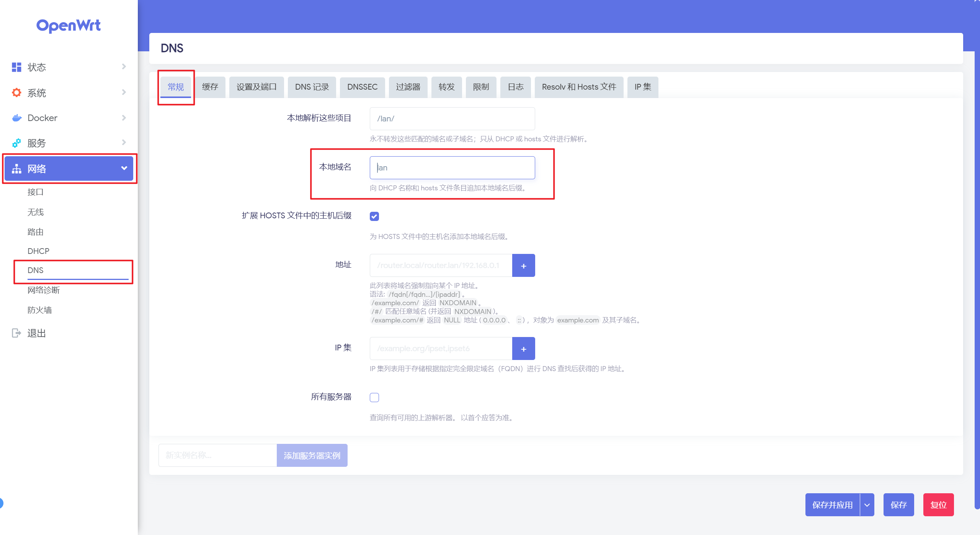
Task: Add IP set entry with plus button
Action: click(523, 348)
